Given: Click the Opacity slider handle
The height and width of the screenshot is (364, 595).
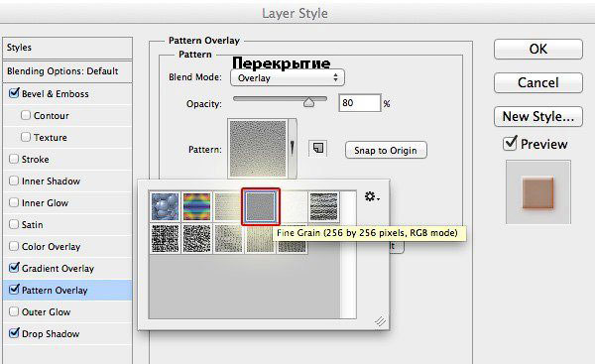Looking at the screenshot, I should tap(308, 102).
